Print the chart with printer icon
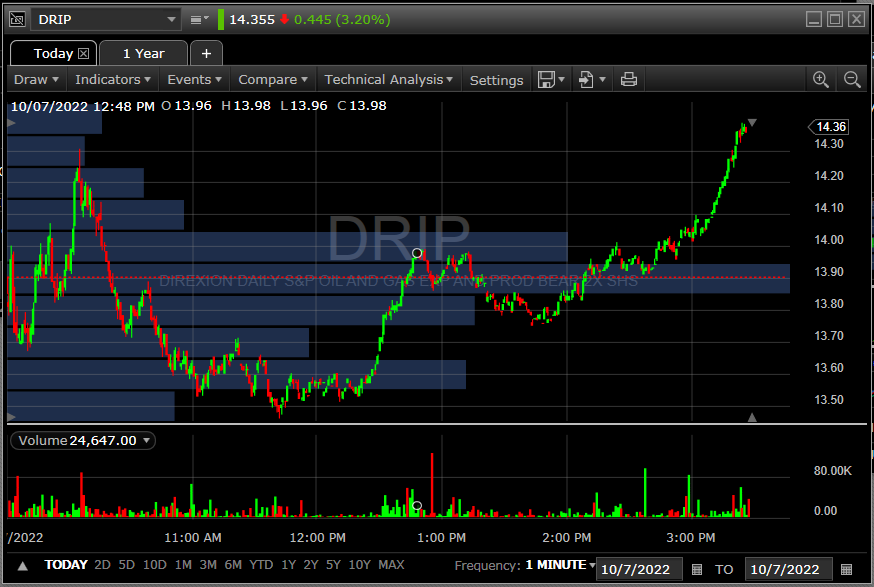The image size is (874, 587). point(629,80)
